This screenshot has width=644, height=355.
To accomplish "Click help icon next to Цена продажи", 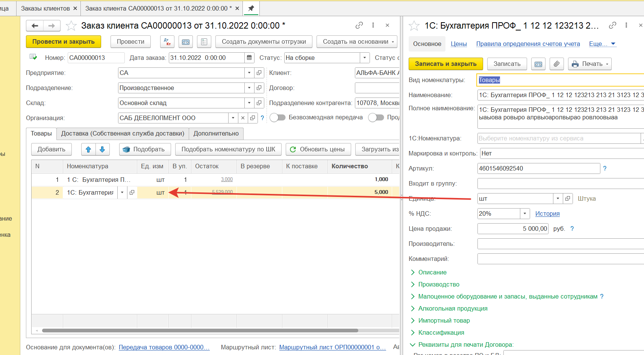I will click(572, 229).
